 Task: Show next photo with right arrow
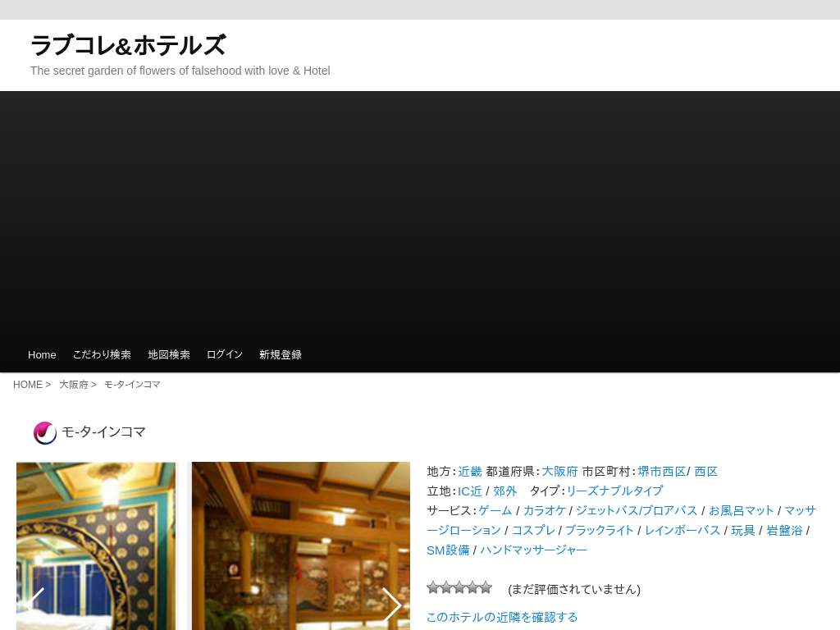[x=391, y=605]
